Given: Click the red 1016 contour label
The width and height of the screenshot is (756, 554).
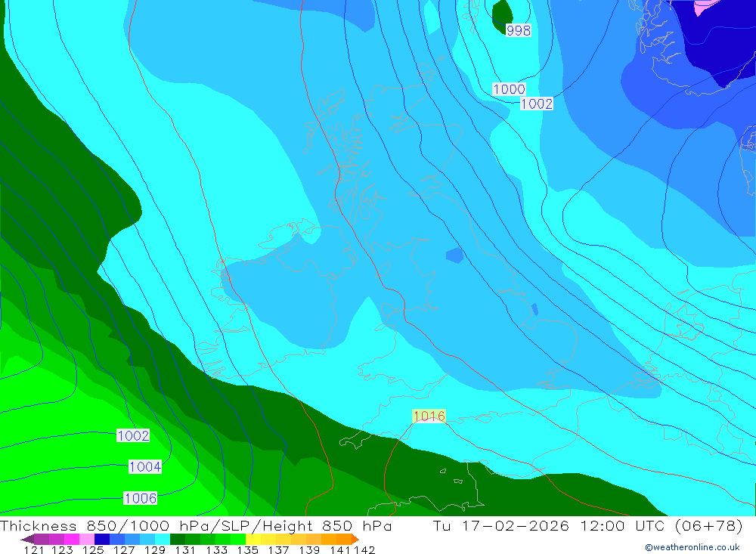Looking at the screenshot, I should pyautogui.click(x=429, y=416).
